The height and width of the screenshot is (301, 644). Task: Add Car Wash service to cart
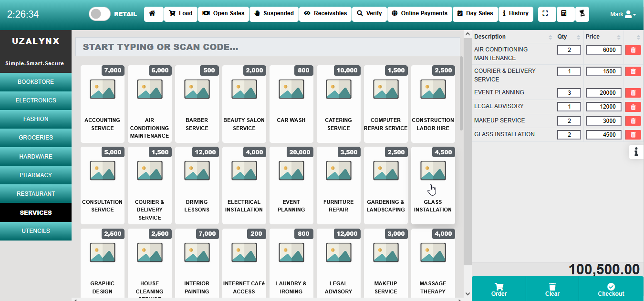(x=291, y=104)
